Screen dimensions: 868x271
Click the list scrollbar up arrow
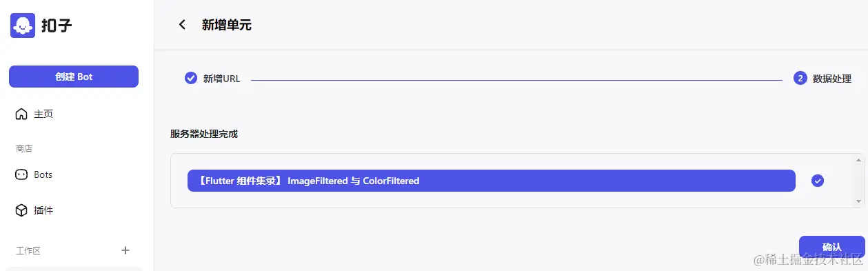point(858,160)
